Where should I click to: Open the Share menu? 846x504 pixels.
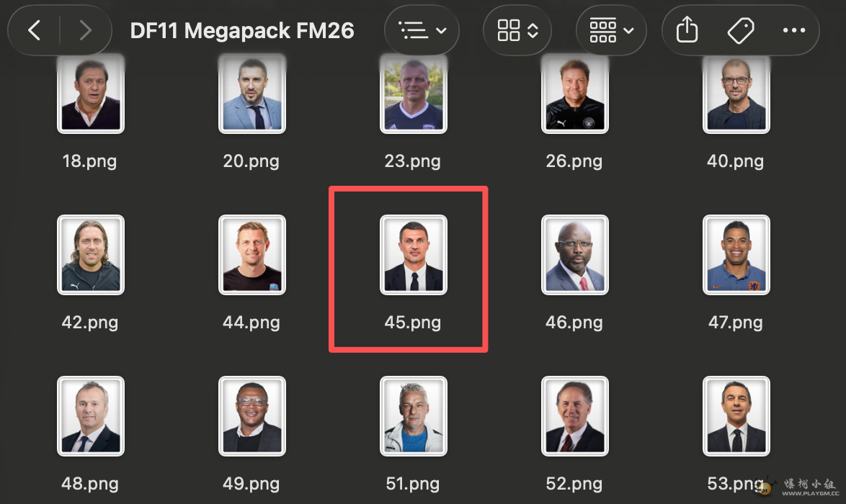687,30
